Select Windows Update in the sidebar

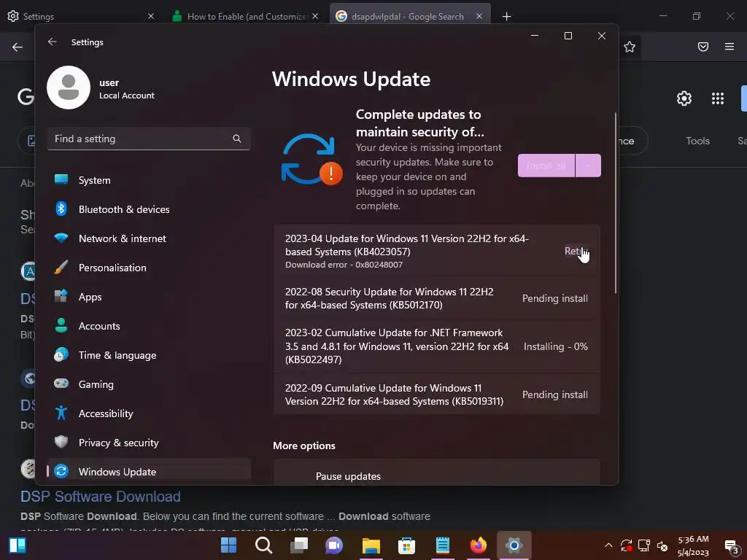coord(149,472)
